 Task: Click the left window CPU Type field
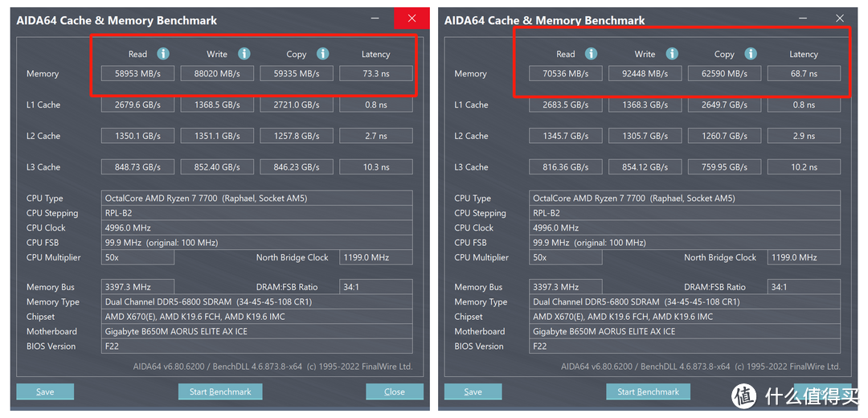257,199
